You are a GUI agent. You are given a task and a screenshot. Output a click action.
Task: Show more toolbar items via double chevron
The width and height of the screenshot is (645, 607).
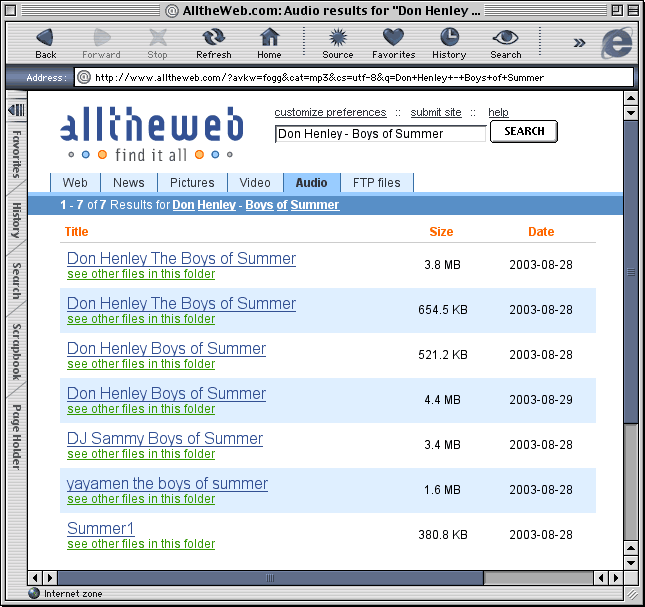(579, 43)
